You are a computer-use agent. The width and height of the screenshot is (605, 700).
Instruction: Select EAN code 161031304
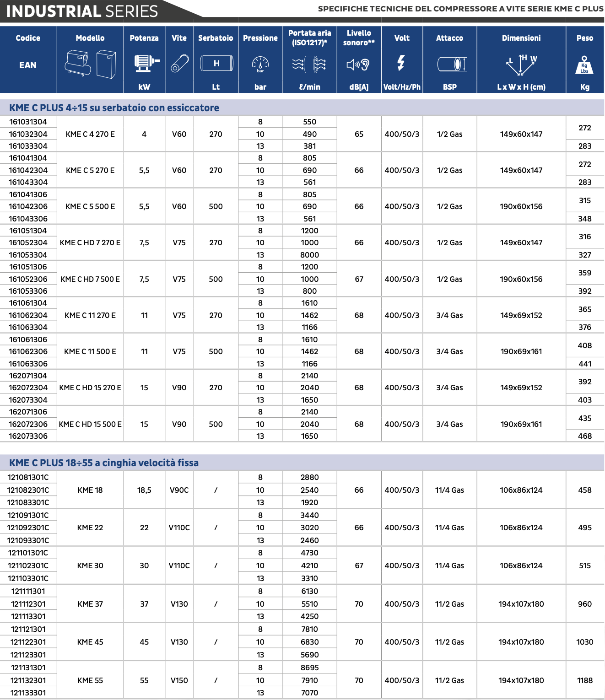tap(28, 122)
